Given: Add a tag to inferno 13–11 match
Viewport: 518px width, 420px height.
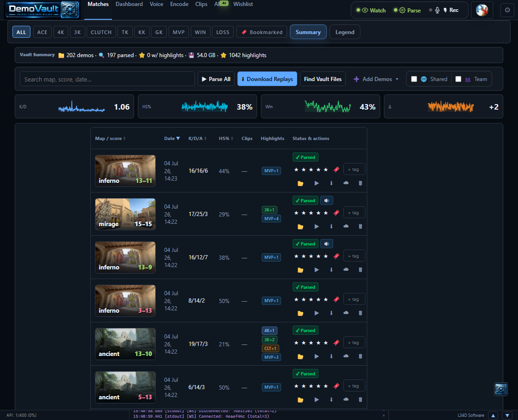Looking at the screenshot, I should tap(354, 169).
